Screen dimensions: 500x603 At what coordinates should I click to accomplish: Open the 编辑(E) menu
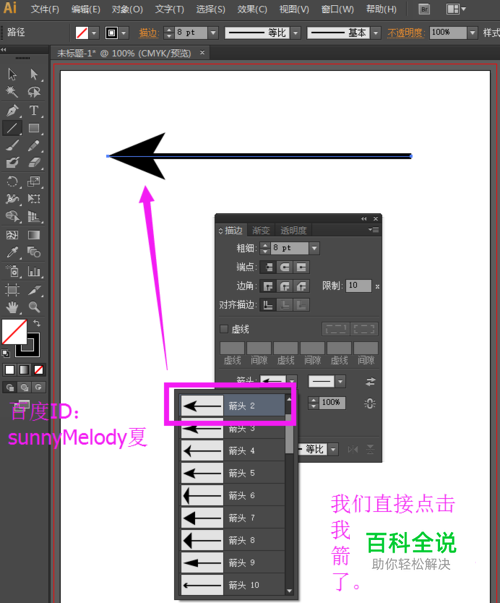(x=86, y=9)
